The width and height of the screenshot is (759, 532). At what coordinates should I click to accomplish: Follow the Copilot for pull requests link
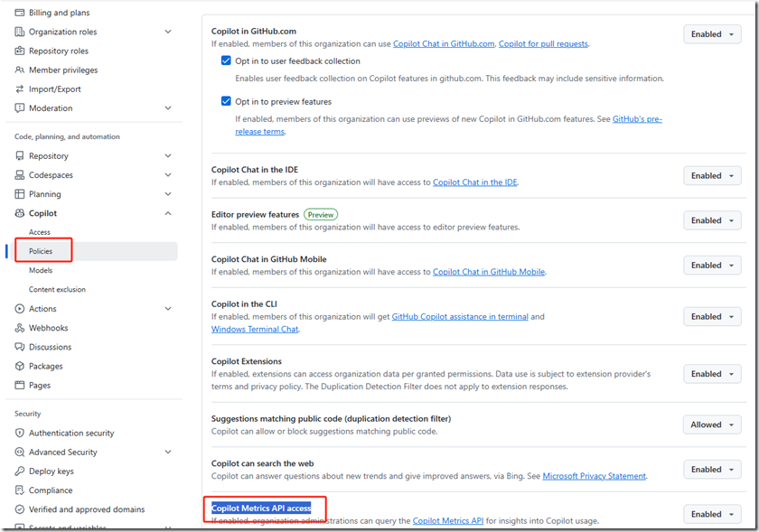coord(544,43)
